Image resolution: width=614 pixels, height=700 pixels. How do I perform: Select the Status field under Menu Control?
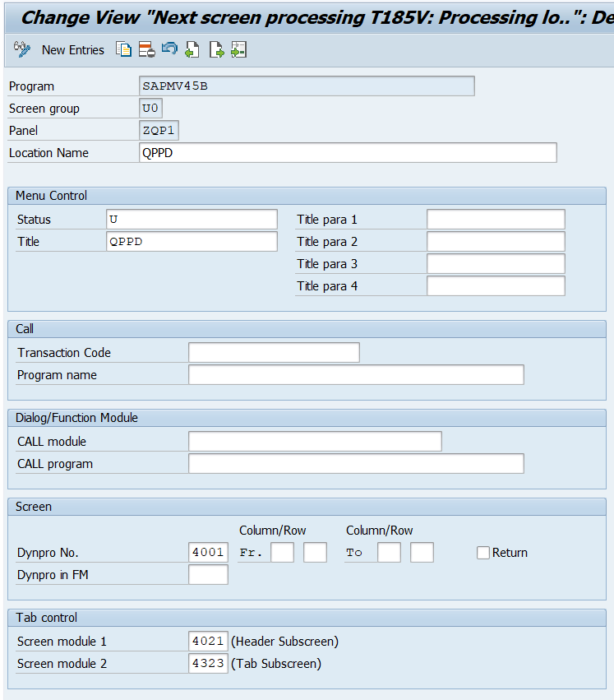click(x=192, y=220)
